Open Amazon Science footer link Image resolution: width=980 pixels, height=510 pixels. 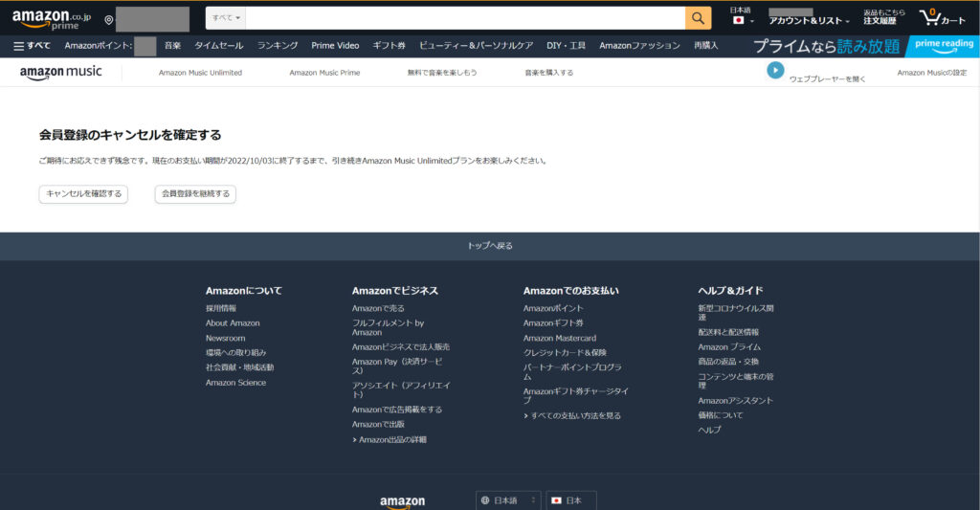tap(235, 383)
